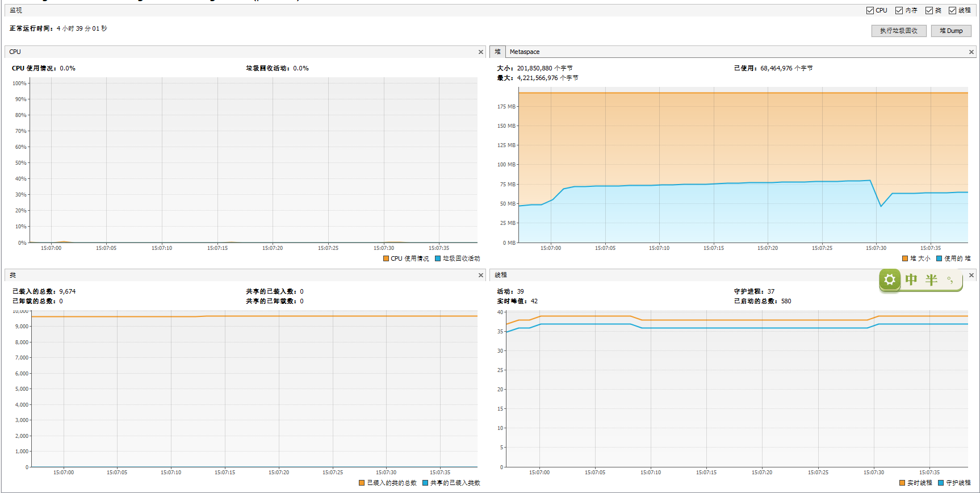Click the orange 已装入的类的总数 legend swatch
Screen dimensions: 980x493
(x=362, y=483)
